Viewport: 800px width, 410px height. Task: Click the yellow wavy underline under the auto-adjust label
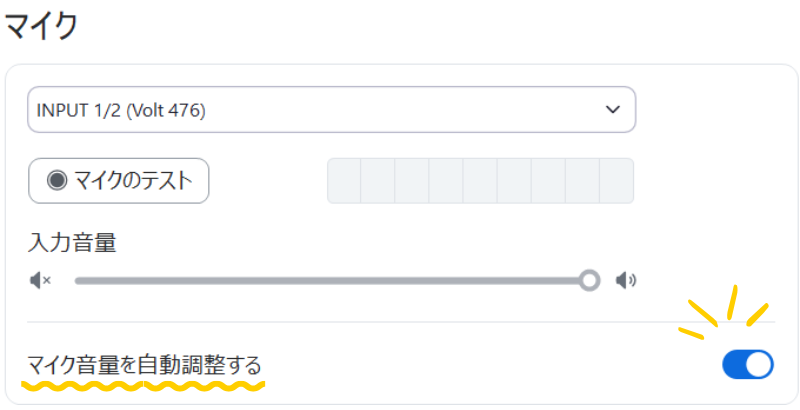145,384
